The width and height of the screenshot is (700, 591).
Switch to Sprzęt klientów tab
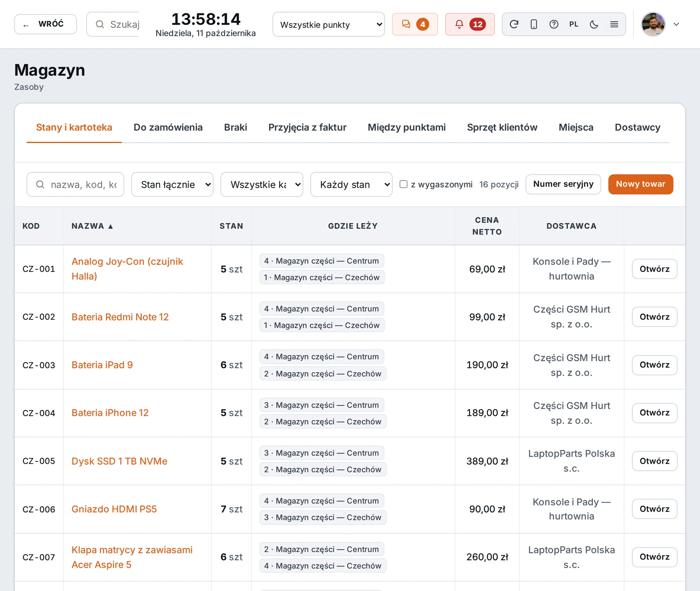click(502, 127)
